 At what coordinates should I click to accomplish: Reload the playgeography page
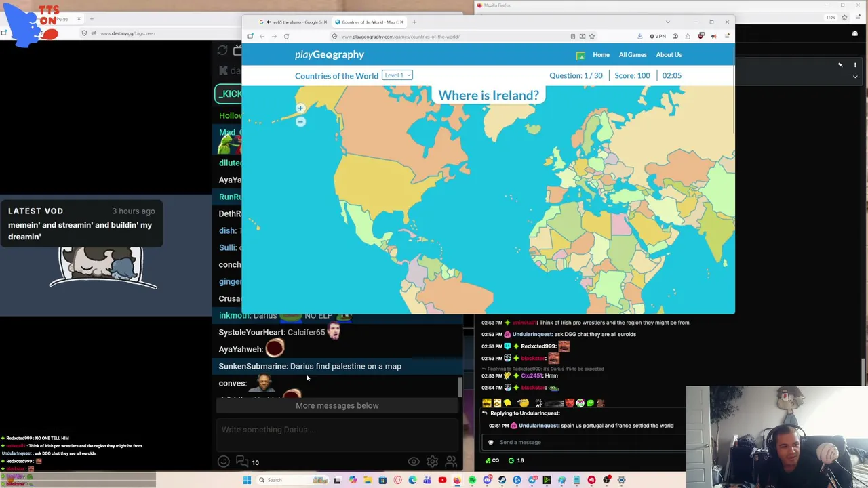286,37
